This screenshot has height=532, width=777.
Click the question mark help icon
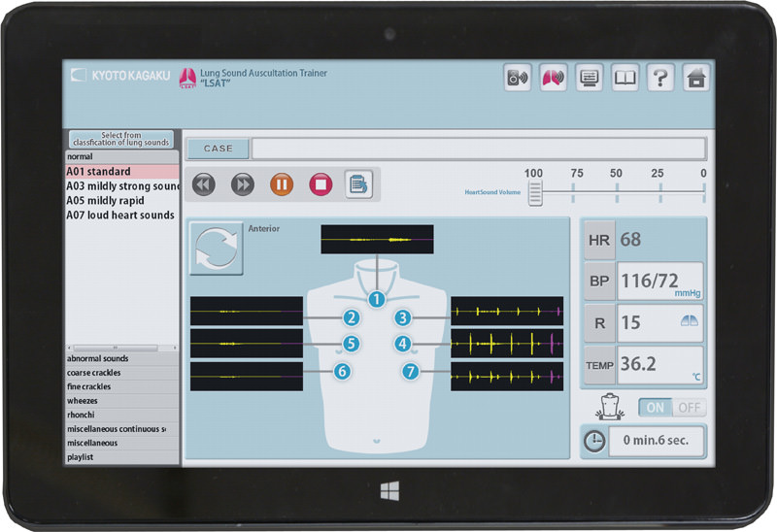tap(660, 79)
